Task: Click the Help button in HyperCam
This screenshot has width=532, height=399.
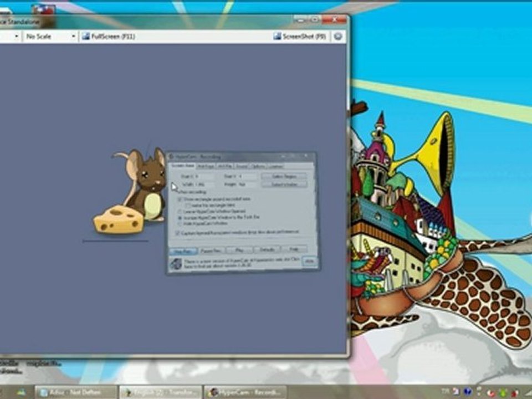Action: (x=294, y=249)
